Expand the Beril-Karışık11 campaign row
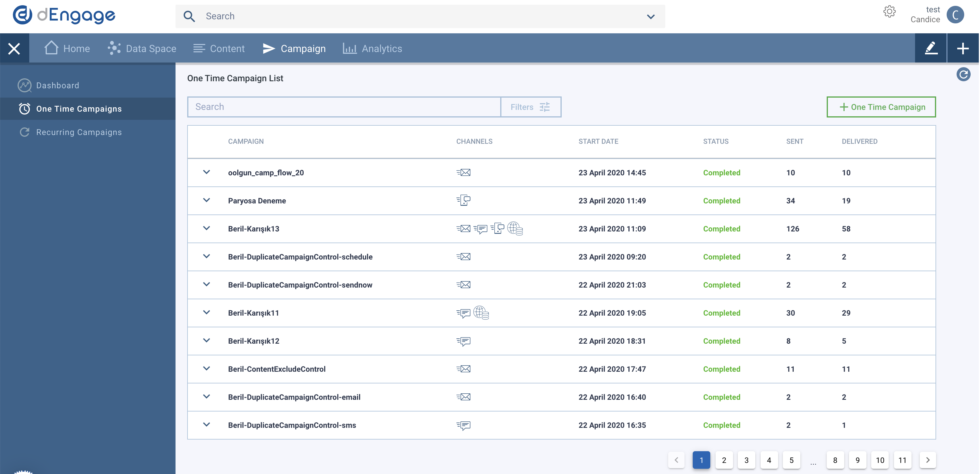The height and width of the screenshot is (474, 980). coord(207,312)
